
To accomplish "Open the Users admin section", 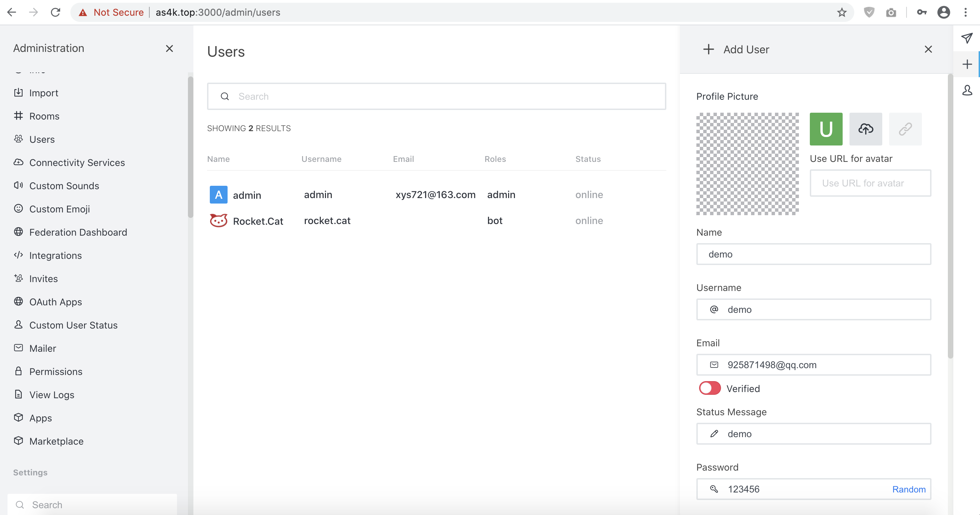I will coord(35,139).
